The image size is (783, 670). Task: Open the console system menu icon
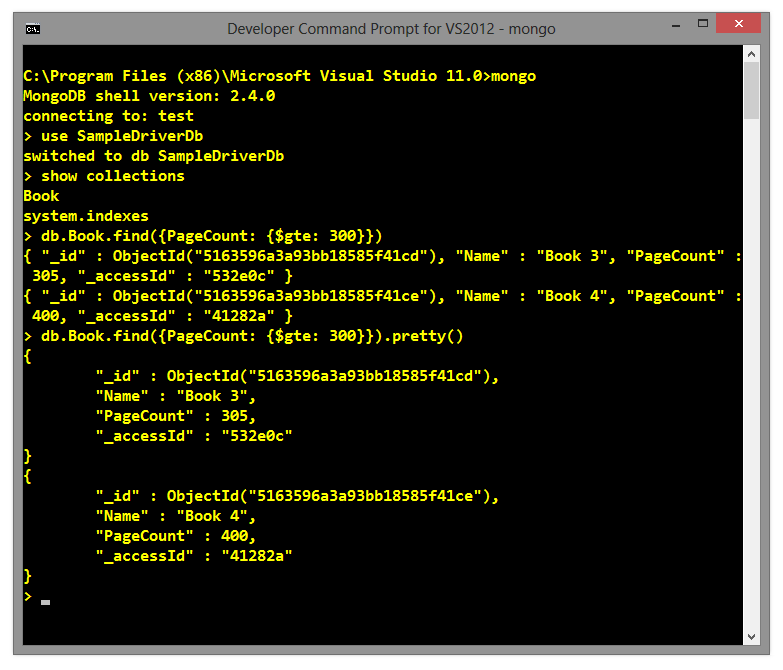(x=32, y=29)
